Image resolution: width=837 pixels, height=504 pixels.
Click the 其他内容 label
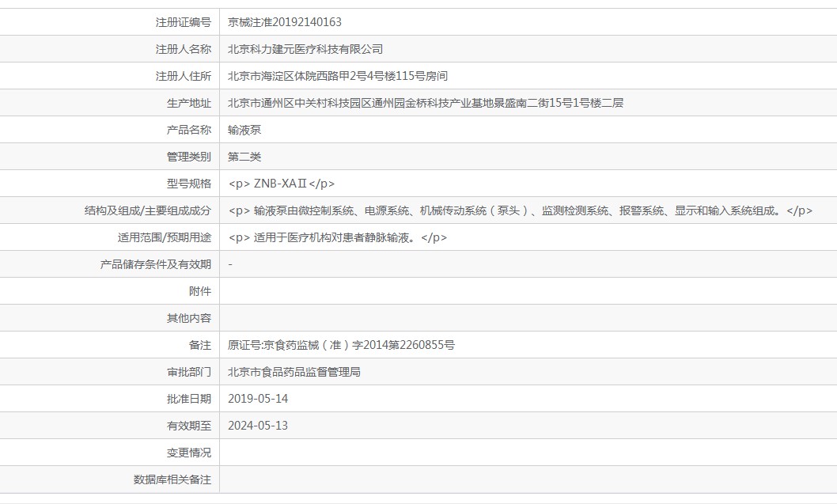(x=189, y=318)
